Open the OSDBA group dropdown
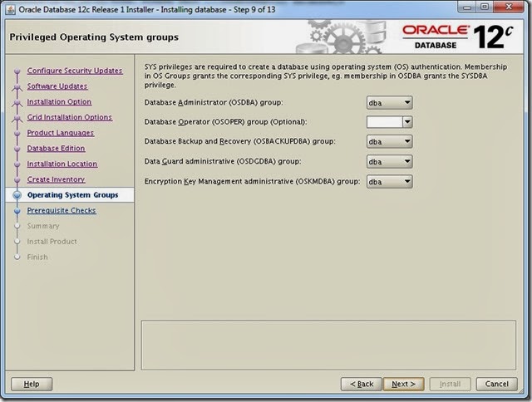This screenshot has width=532, height=402. [390, 103]
